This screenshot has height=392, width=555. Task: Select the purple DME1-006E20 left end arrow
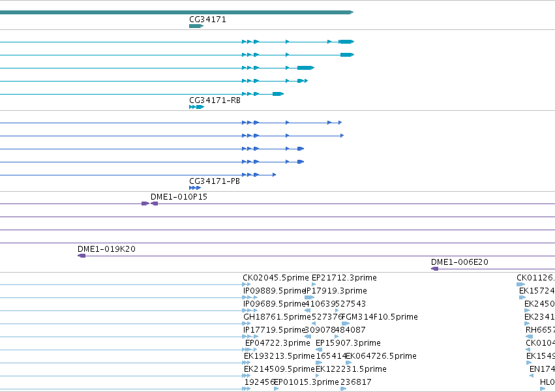[x=434, y=269]
